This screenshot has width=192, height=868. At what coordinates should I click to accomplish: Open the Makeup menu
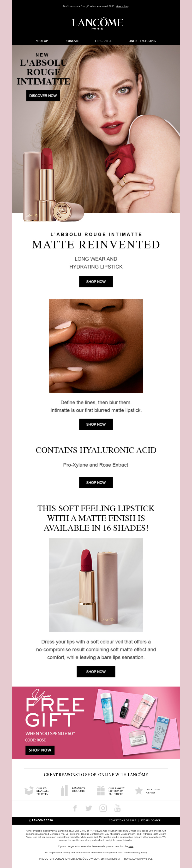pyautogui.click(x=42, y=41)
